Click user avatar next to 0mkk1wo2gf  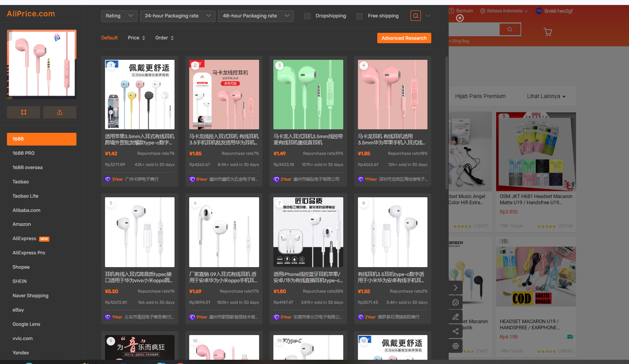539,11
